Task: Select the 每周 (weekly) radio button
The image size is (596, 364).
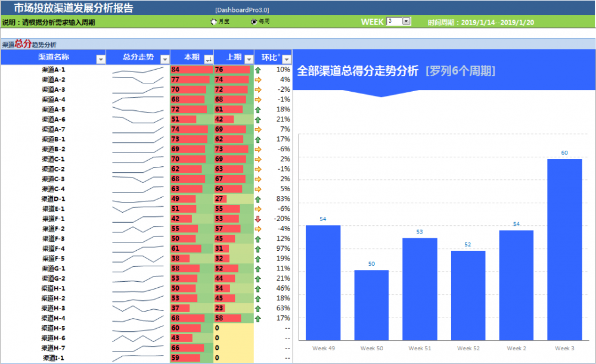Action: (254, 22)
